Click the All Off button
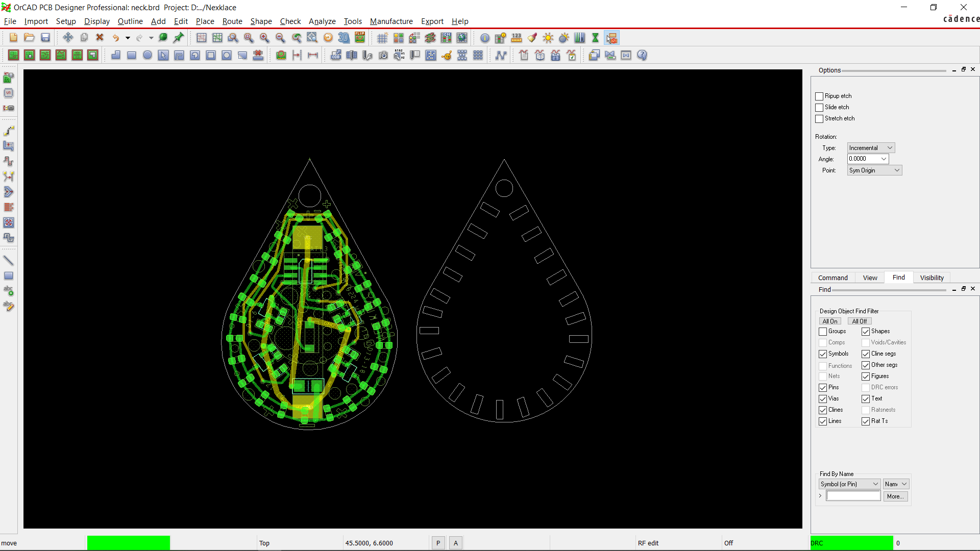 860,321
